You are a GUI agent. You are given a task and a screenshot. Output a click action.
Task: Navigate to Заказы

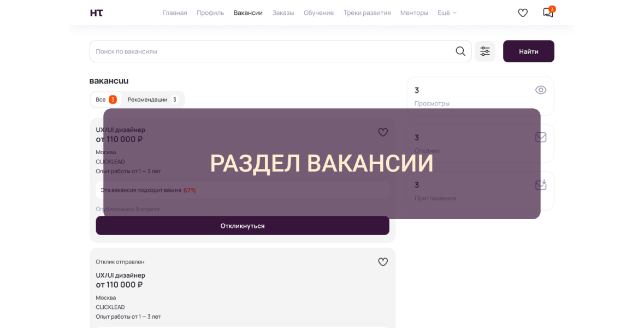(x=283, y=13)
